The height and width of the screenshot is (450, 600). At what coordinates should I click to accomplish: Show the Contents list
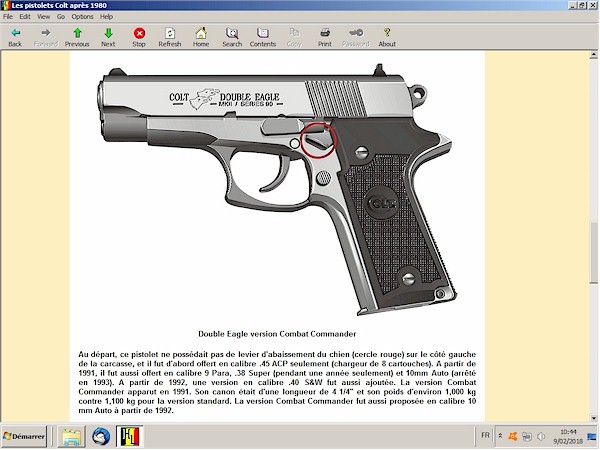pyautogui.click(x=263, y=37)
